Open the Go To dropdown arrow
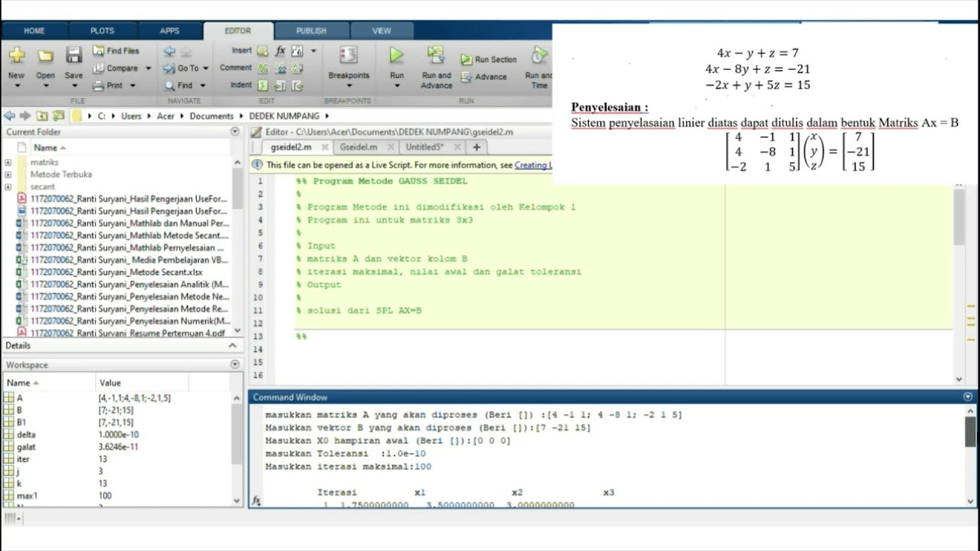The width and height of the screenshot is (980, 551). 204,69
